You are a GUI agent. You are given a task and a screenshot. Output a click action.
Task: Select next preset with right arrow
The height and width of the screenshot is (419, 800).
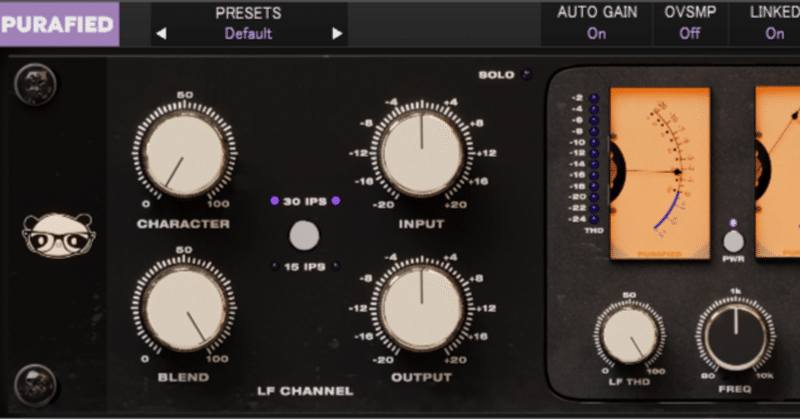coord(337,34)
